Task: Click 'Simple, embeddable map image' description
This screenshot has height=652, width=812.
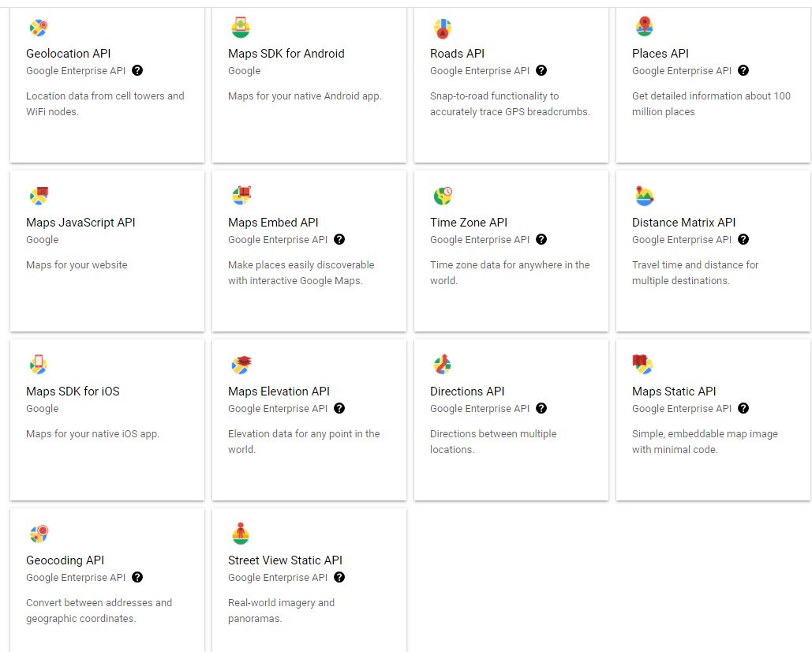Action: point(705,441)
